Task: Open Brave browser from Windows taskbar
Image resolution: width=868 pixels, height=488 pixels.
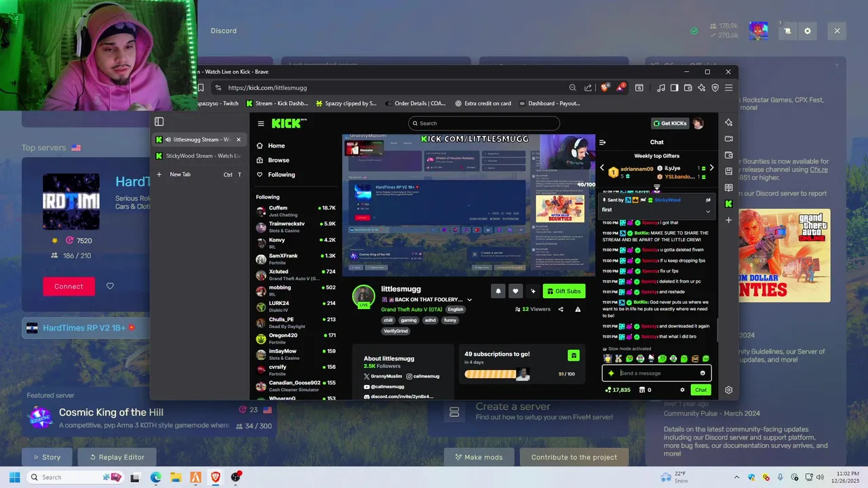Action: click(216, 477)
